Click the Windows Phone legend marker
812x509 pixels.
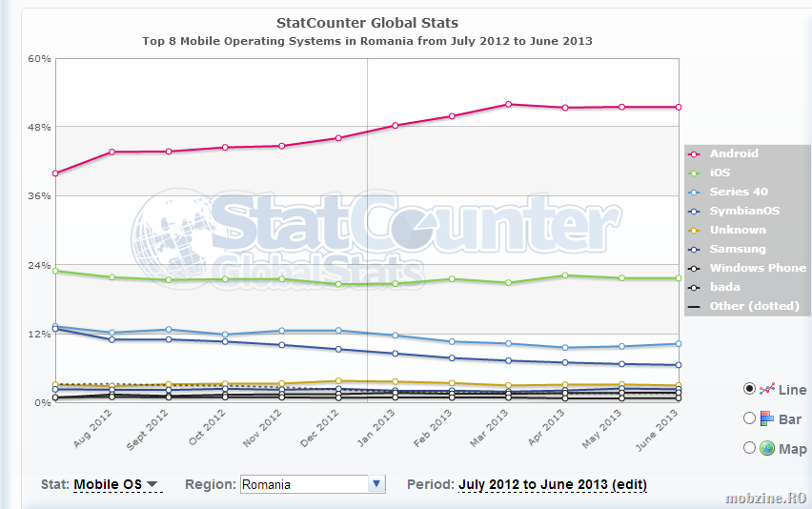coord(695,269)
